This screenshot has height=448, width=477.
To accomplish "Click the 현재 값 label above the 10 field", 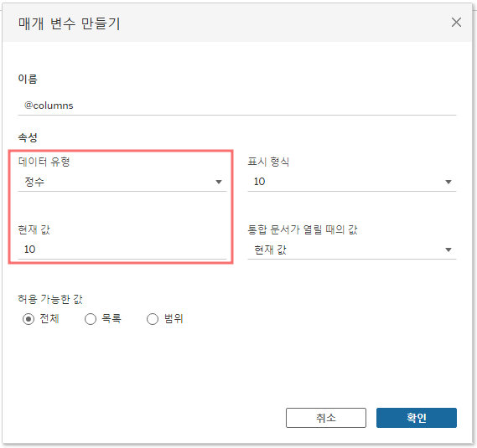I will pyautogui.click(x=34, y=229).
